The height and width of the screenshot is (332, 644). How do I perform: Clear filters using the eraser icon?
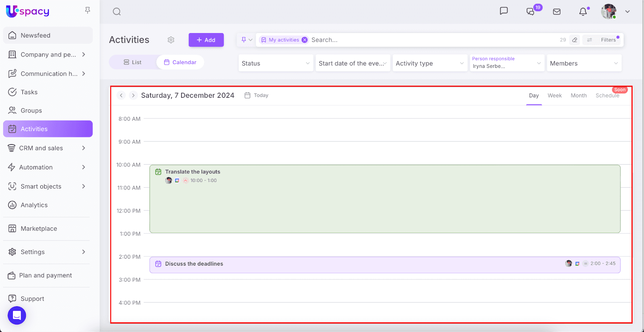[x=575, y=40]
